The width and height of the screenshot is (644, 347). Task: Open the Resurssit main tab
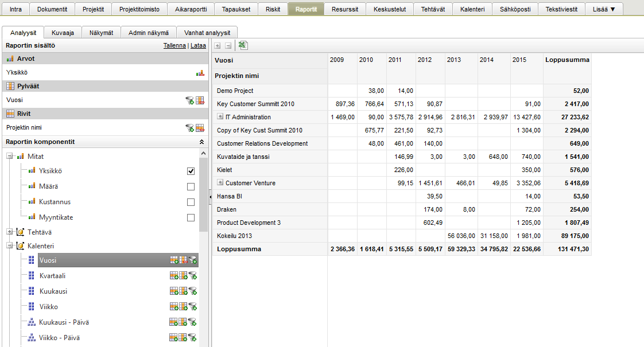coord(345,9)
